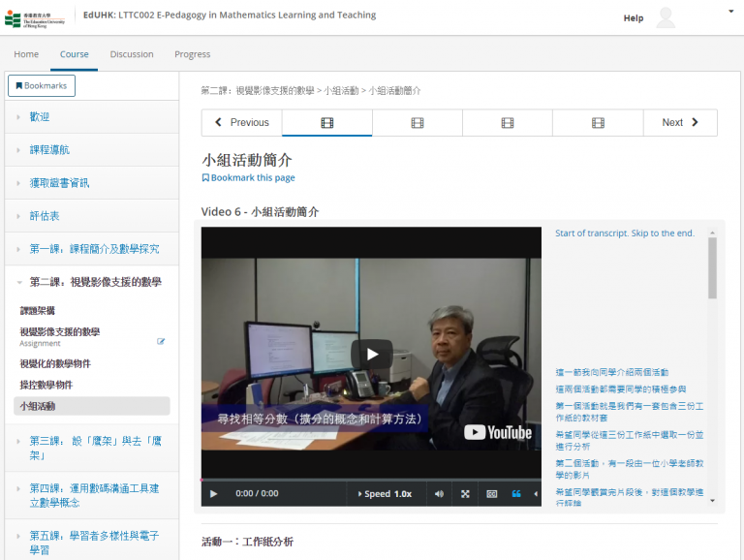
Task: Click transcript line 希望同學從這三份工作紙中選取一份並進行分析
Action: click(629, 440)
